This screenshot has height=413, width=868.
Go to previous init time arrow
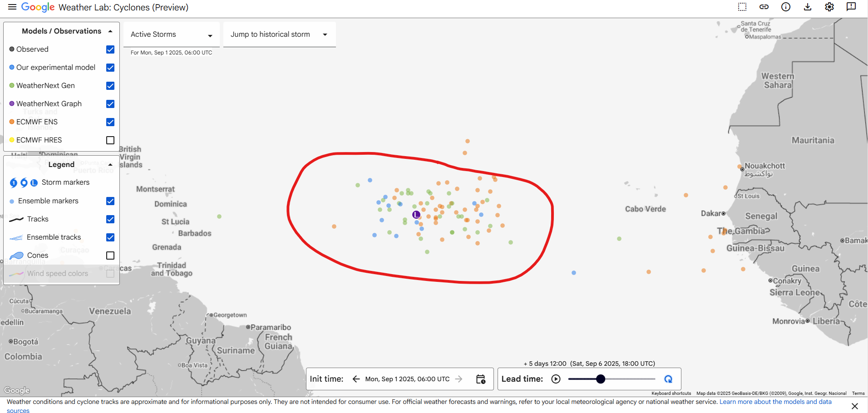(x=356, y=379)
